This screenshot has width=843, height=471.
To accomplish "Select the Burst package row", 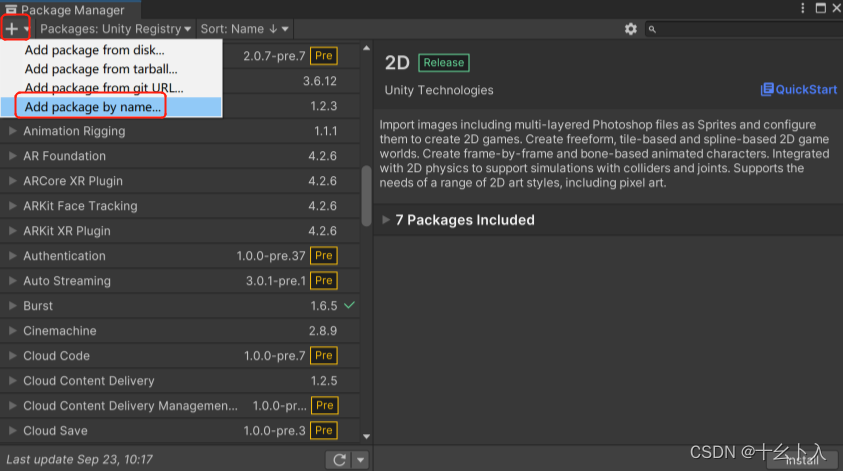I will pyautogui.click(x=180, y=305).
